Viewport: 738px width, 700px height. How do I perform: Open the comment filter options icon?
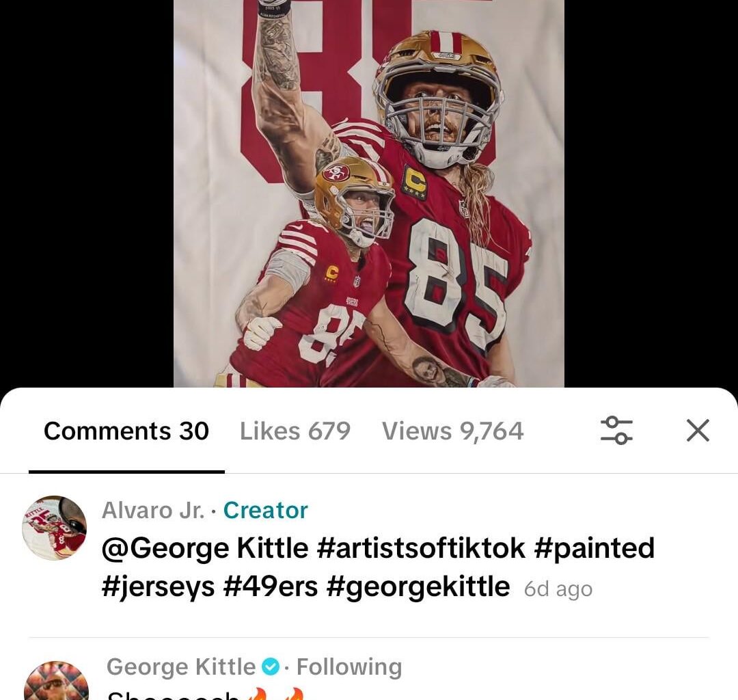pyautogui.click(x=617, y=431)
